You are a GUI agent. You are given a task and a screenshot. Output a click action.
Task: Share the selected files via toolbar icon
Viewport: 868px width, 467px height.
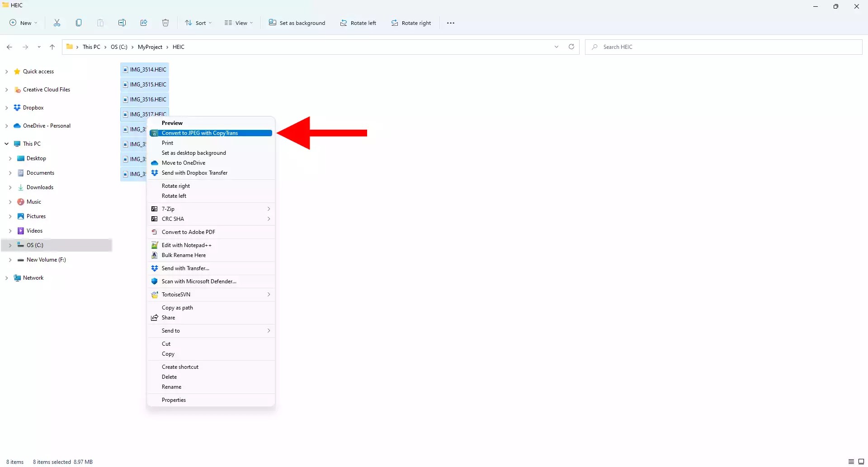[144, 23]
